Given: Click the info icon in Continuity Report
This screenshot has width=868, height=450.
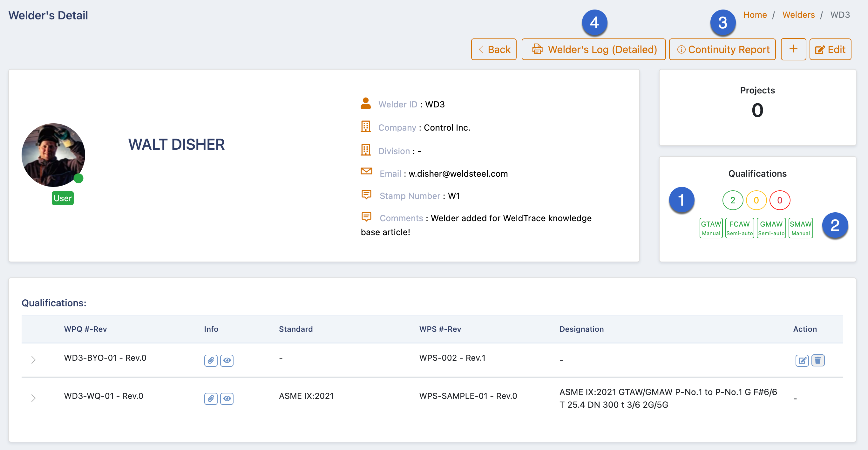Looking at the screenshot, I should click(681, 50).
